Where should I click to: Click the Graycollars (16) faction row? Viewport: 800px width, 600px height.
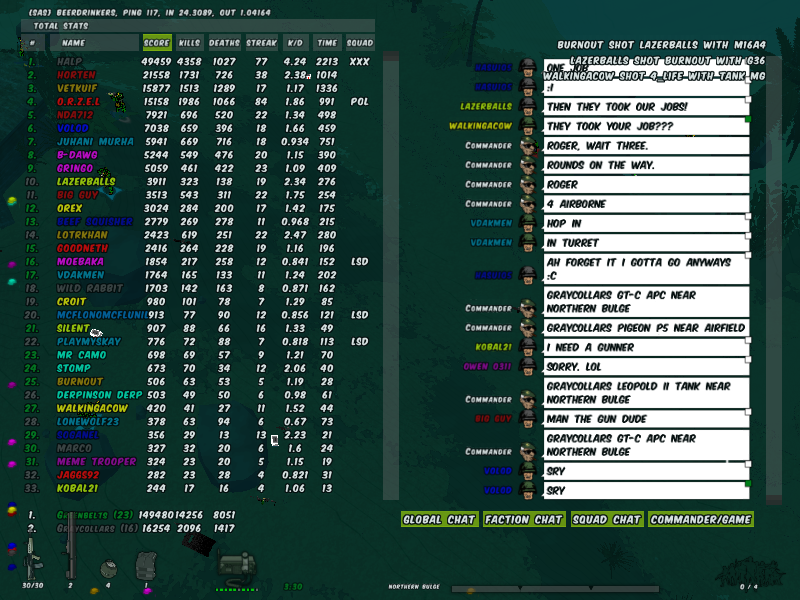(x=131, y=528)
